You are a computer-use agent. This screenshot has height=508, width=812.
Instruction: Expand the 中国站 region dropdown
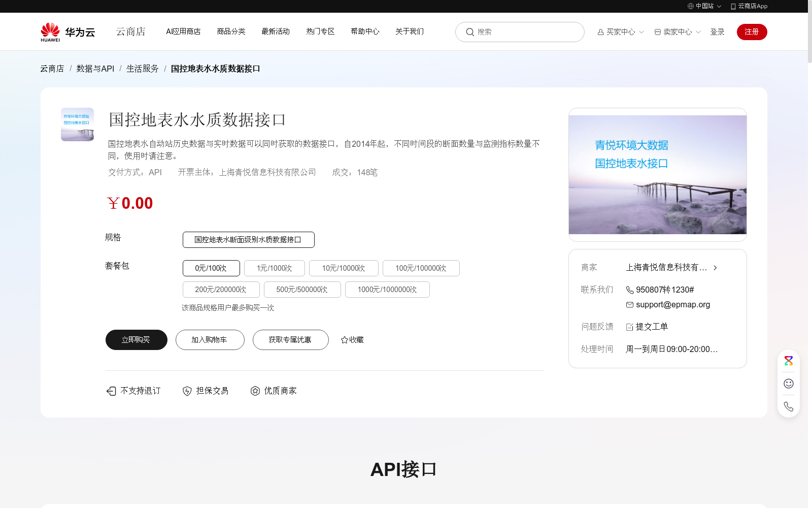[x=719, y=7]
